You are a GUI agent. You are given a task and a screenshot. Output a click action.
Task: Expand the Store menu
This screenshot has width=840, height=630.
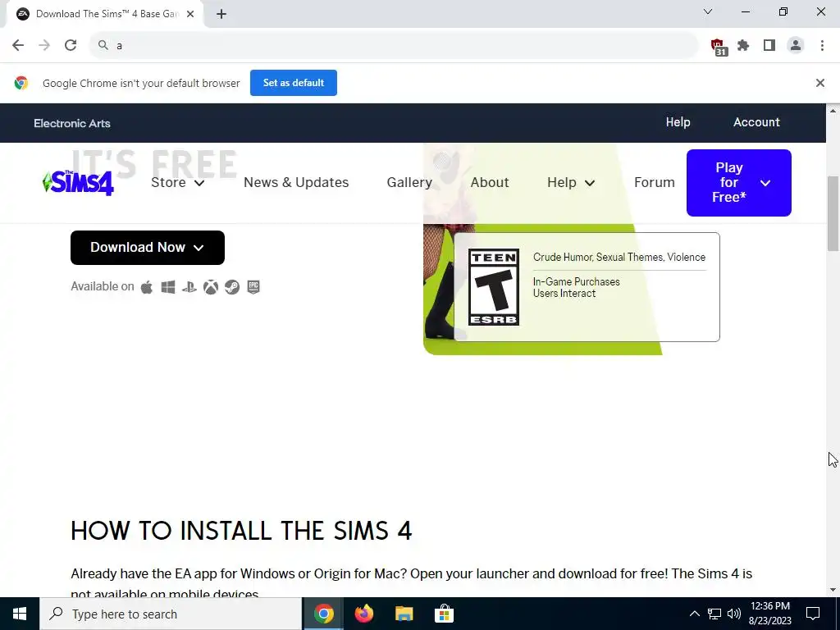click(177, 183)
